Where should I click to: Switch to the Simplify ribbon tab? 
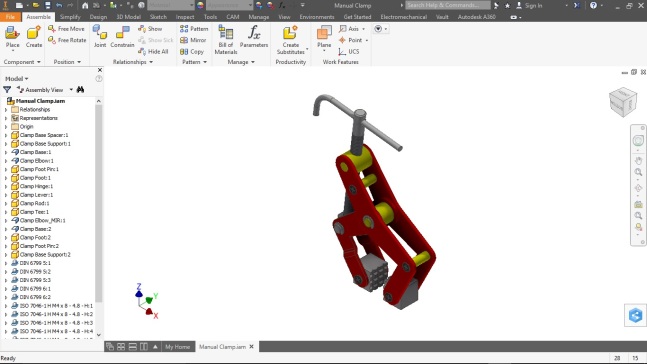click(70, 17)
